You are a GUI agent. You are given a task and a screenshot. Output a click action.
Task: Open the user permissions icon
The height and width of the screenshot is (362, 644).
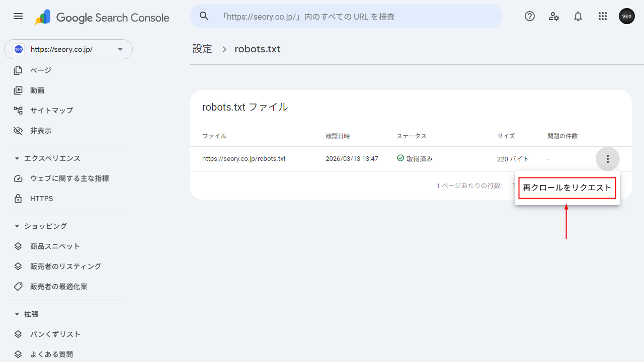[553, 16]
